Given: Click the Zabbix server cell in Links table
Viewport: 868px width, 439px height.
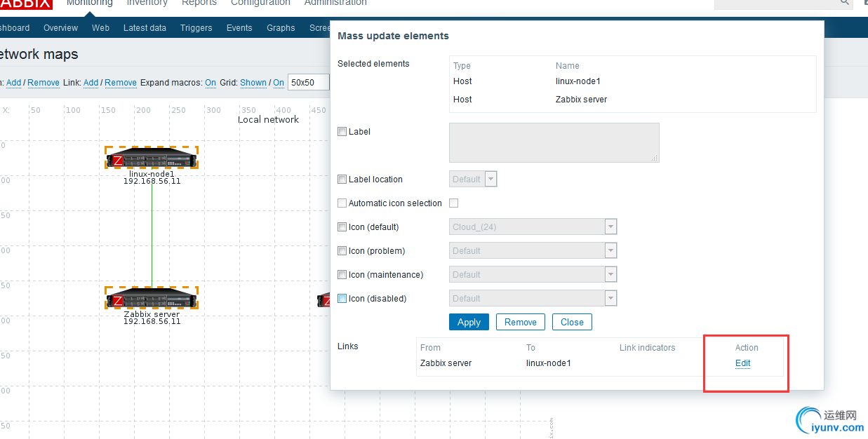Looking at the screenshot, I should tap(446, 363).
